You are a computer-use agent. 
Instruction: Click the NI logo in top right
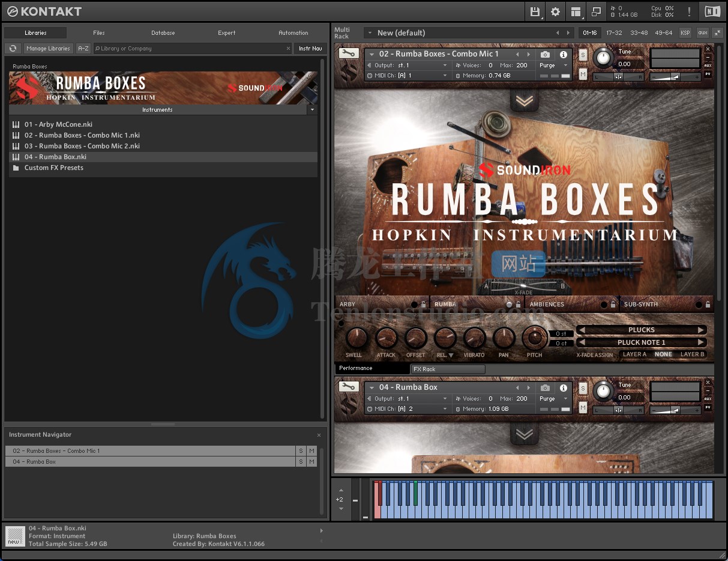coord(712,11)
